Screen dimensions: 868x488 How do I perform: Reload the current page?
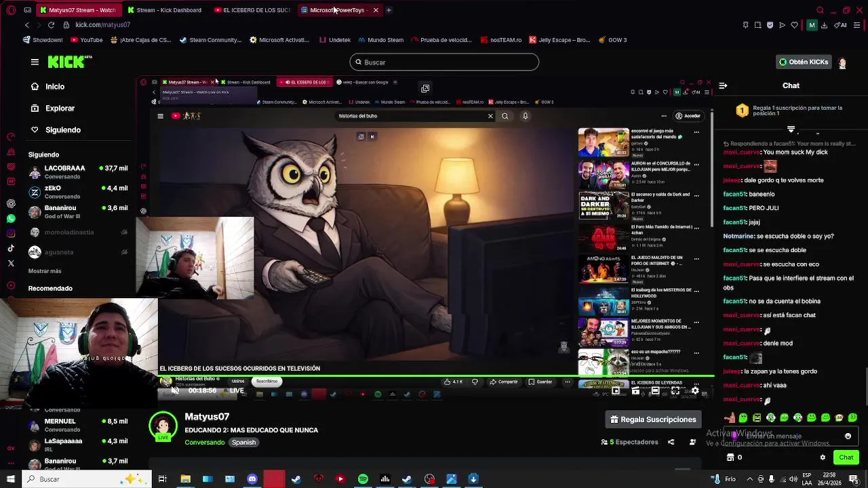point(51,25)
